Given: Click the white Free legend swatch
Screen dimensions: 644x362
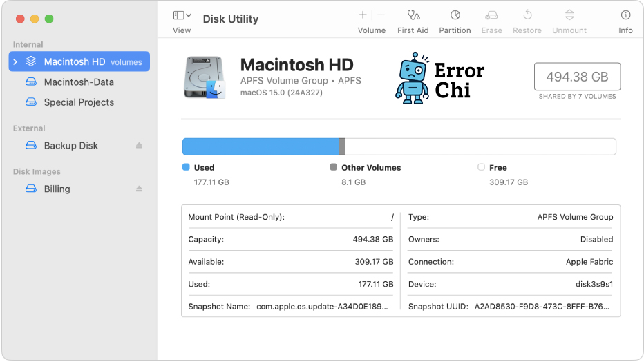Looking at the screenshot, I should (482, 167).
